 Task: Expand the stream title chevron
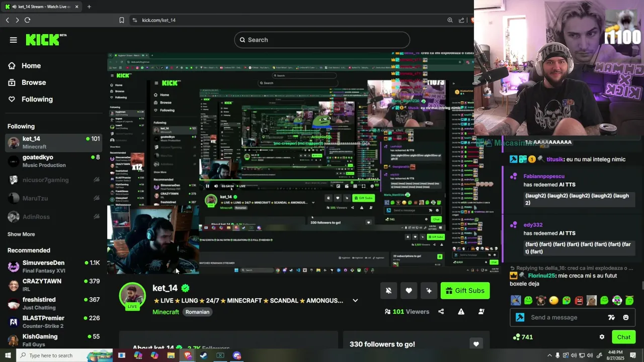(x=355, y=301)
